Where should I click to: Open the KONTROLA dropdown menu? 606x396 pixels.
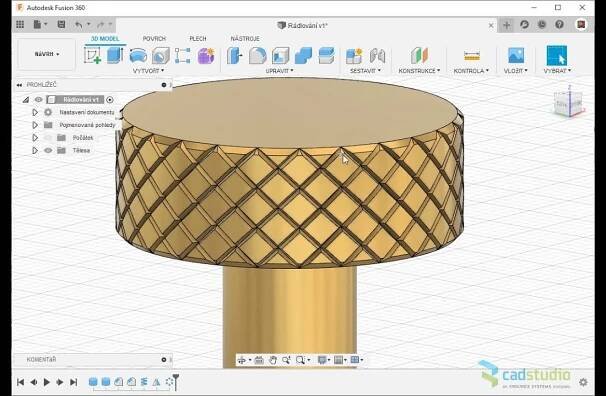(x=471, y=71)
